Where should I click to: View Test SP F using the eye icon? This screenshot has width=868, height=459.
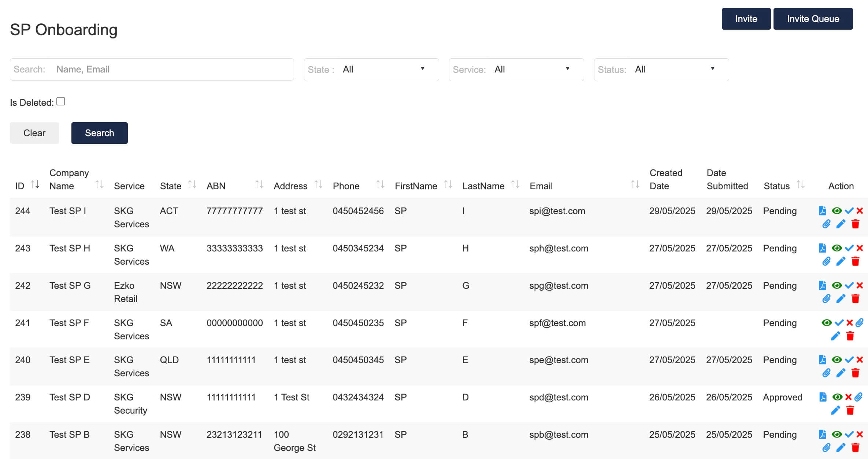[827, 323]
